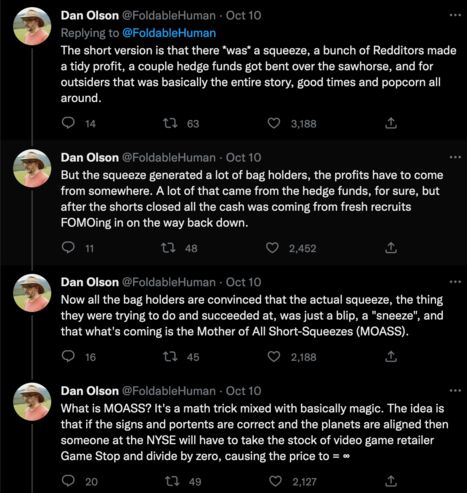Open Dan Olson's name on the first tweet
Viewport: 467px width, 493px height.
point(90,15)
